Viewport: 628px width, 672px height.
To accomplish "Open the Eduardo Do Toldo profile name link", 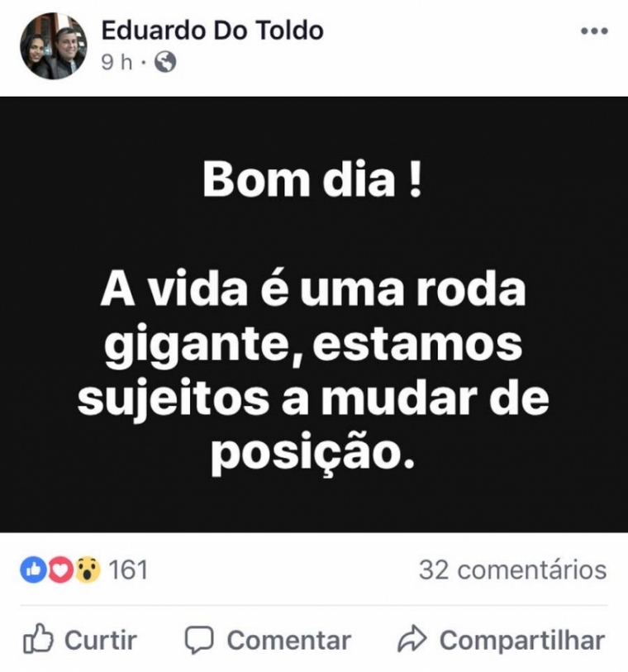I will tap(212, 31).
